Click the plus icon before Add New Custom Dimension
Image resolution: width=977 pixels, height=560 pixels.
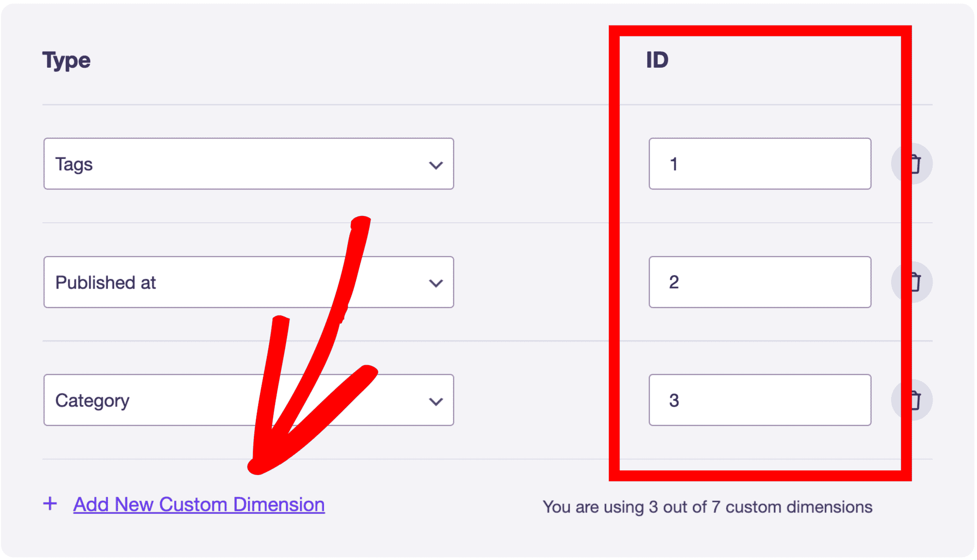tap(50, 504)
